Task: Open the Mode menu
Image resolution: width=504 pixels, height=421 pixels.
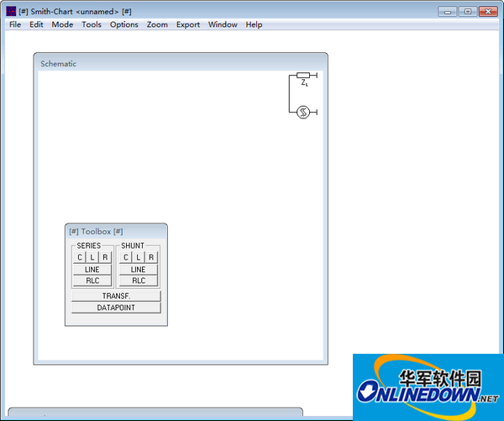Action: [62, 24]
